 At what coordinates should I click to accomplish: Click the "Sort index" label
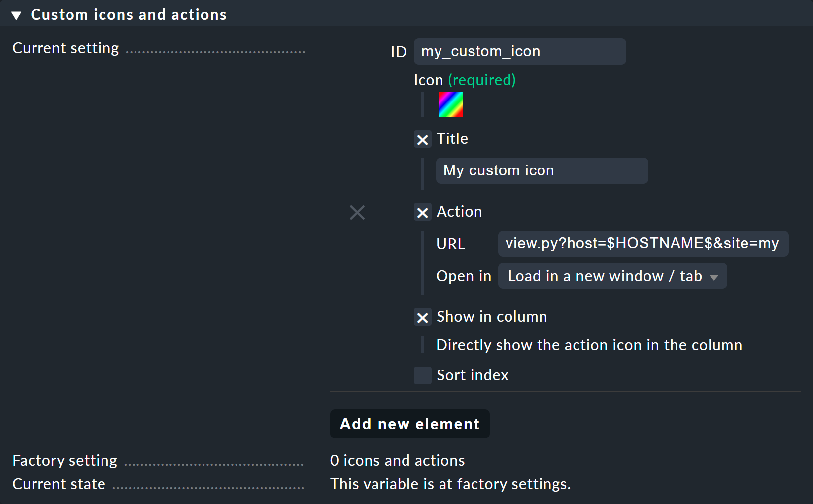472,375
